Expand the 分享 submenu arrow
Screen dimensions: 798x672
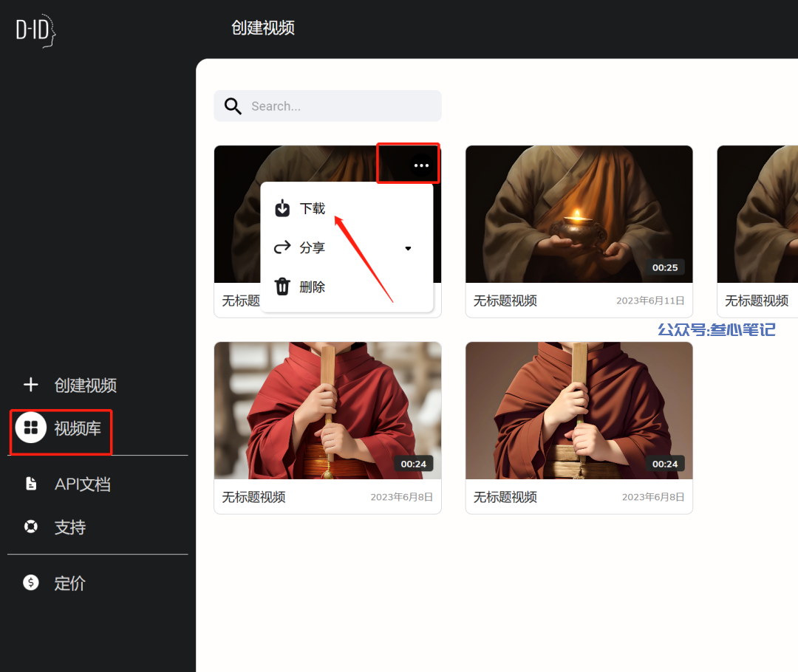(x=408, y=248)
